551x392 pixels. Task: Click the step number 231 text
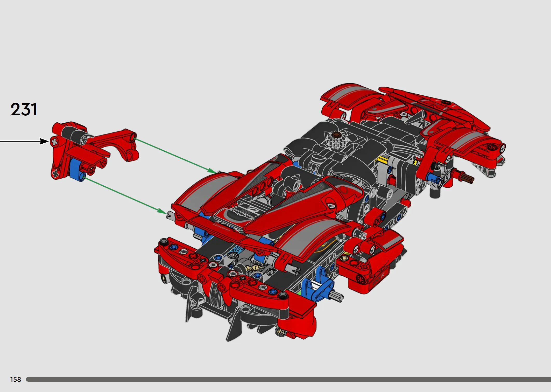tap(24, 109)
